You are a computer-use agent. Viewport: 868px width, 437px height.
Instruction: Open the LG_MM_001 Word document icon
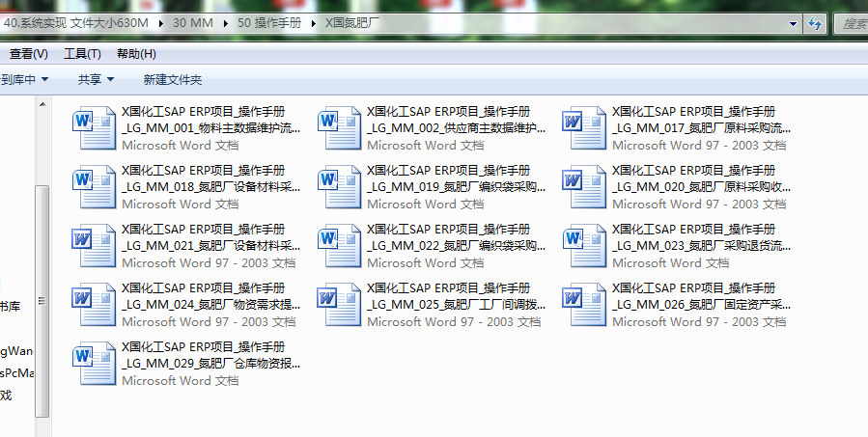point(94,127)
